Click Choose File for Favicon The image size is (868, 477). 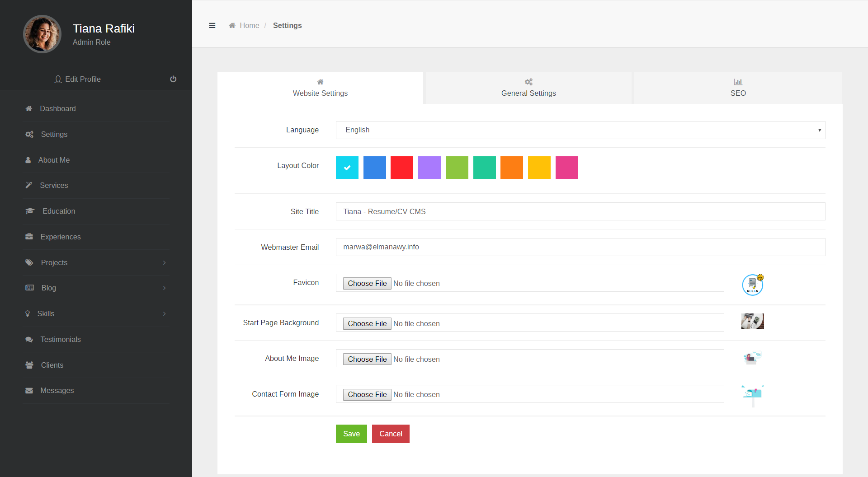click(x=367, y=283)
